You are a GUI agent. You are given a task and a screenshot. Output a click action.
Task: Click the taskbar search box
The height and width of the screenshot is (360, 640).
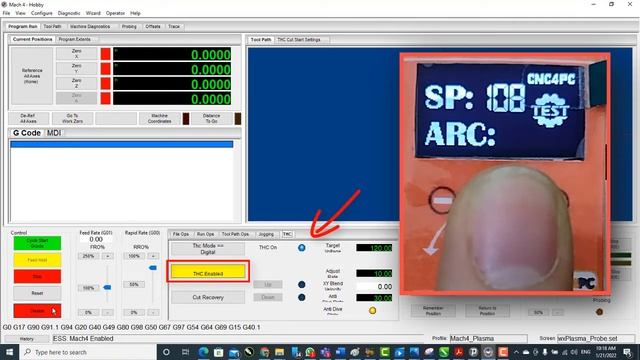(x=87, y=352)
